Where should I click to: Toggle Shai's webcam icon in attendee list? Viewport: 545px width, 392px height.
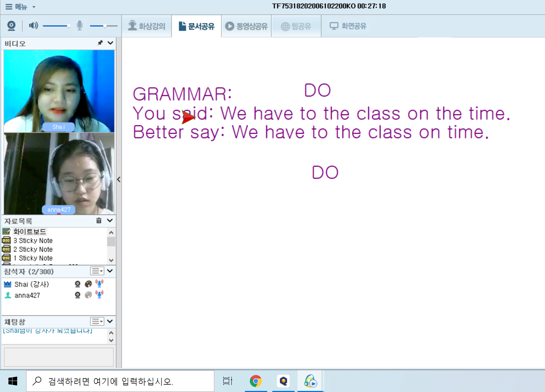77,284
